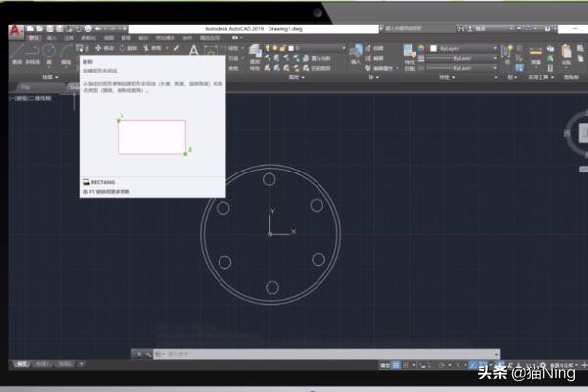
Task: Click the Undo arrow in quick access toolbar
Action: point(98,28)
